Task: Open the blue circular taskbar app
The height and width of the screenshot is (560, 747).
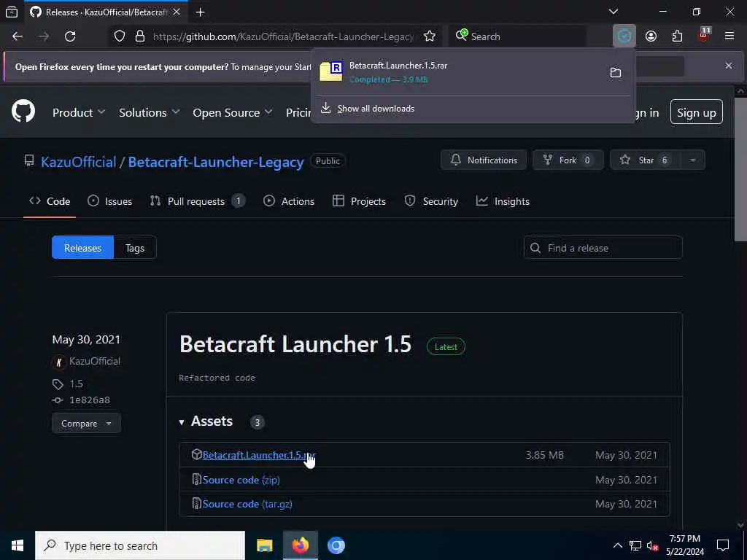Action: pyautogui.click(x=336, y=545)
